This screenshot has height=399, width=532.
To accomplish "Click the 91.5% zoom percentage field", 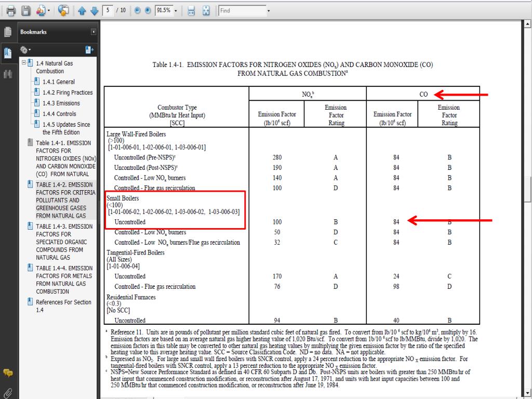I will pos(164,10).
